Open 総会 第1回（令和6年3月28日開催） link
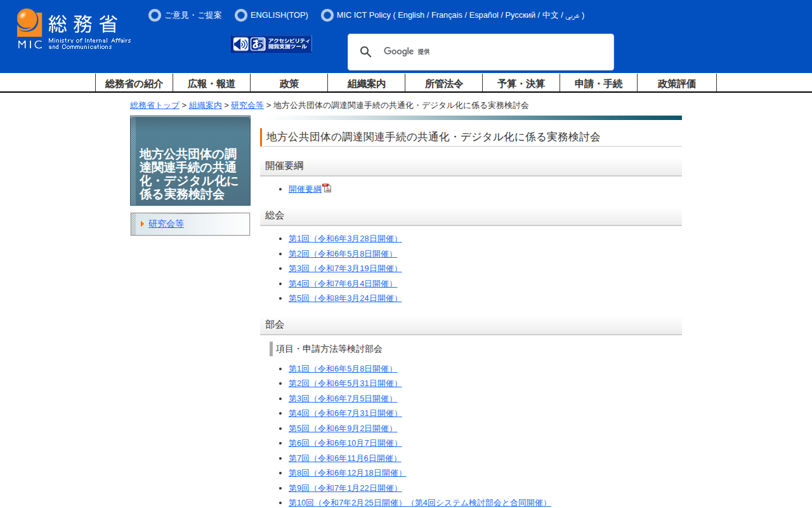Screen dimensions: 812x508 (344, 239)
